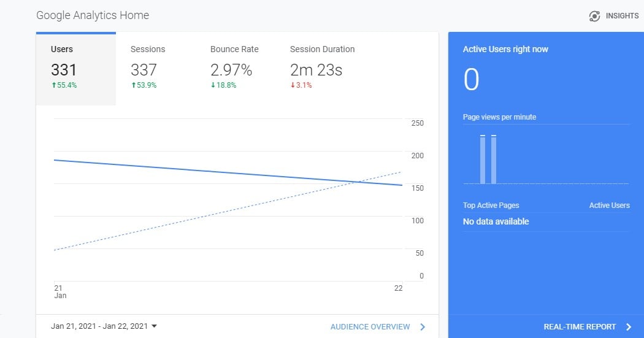Click the chevron beside Real-Time Report
This screenshot has width=644, height=338.
click(629, 327)
